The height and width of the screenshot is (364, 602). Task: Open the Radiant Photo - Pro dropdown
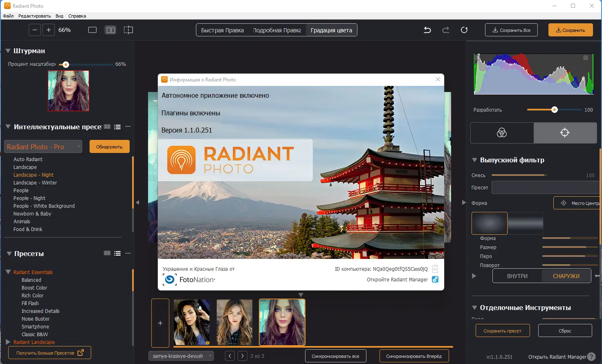[43, 146]
